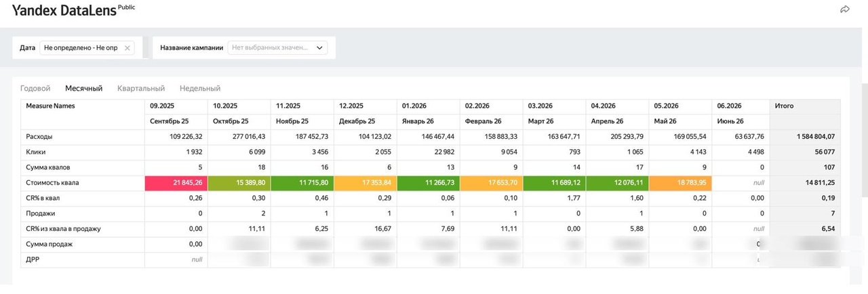
Task: Click the Расходы row label
Action: click(x=39, y=137)
